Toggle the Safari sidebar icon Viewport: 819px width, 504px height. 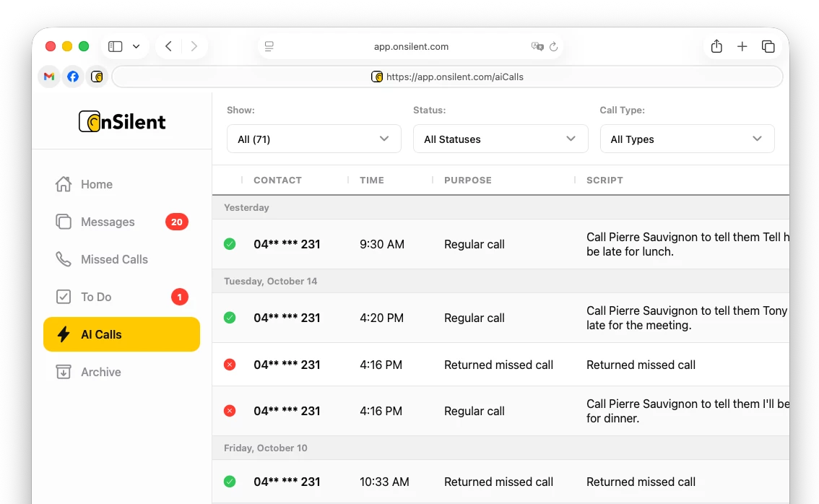tap(116, 47)
